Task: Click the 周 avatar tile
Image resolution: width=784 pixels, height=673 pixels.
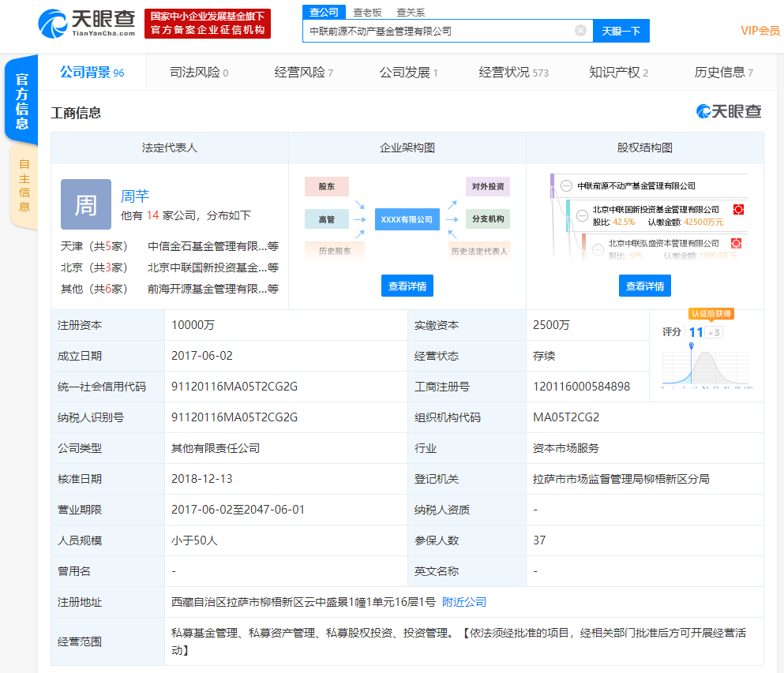Action: click(x=86, y=204)
